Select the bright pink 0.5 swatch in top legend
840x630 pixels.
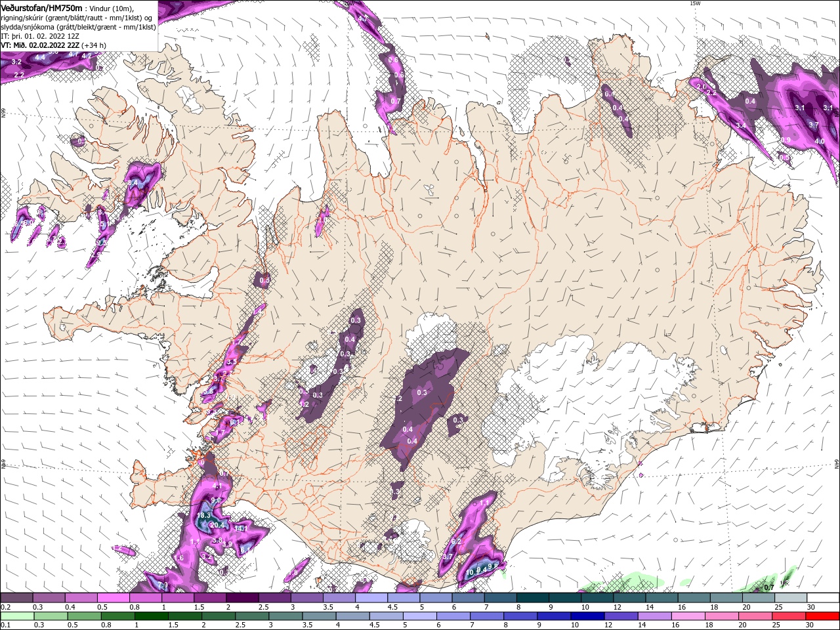113,598
